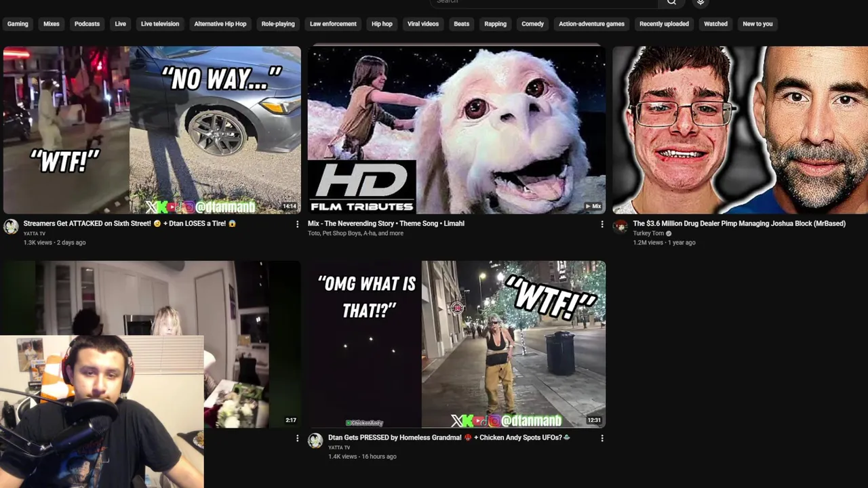Open options menu for Streamers Get ATTACKED video

pos(297,224)
